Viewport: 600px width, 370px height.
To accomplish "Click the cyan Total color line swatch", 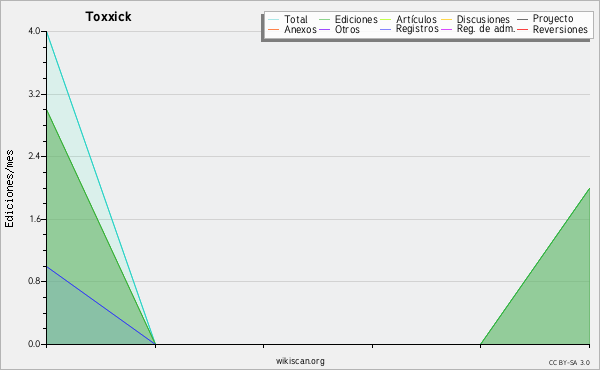I will pos(274,19).
